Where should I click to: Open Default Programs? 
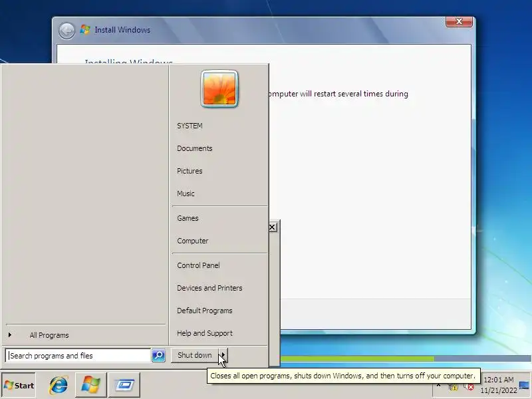[205, 311]
